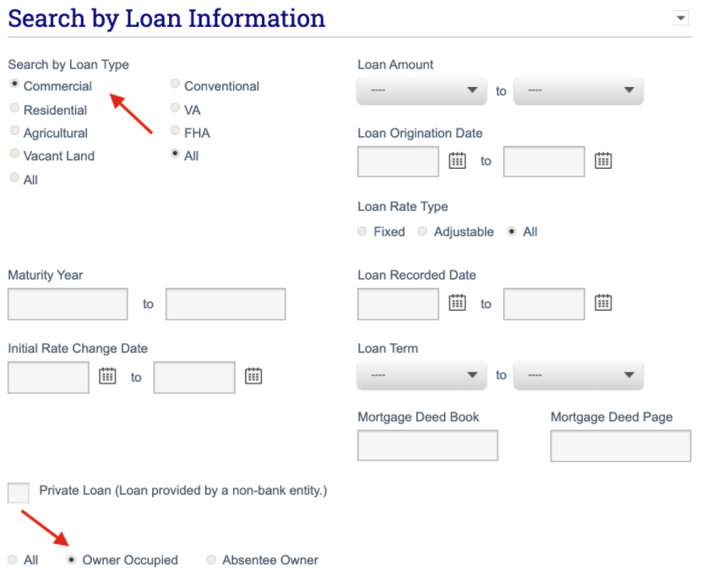
Task: Choose the Fixed loan rate type
Action: [x=362, y=231]
